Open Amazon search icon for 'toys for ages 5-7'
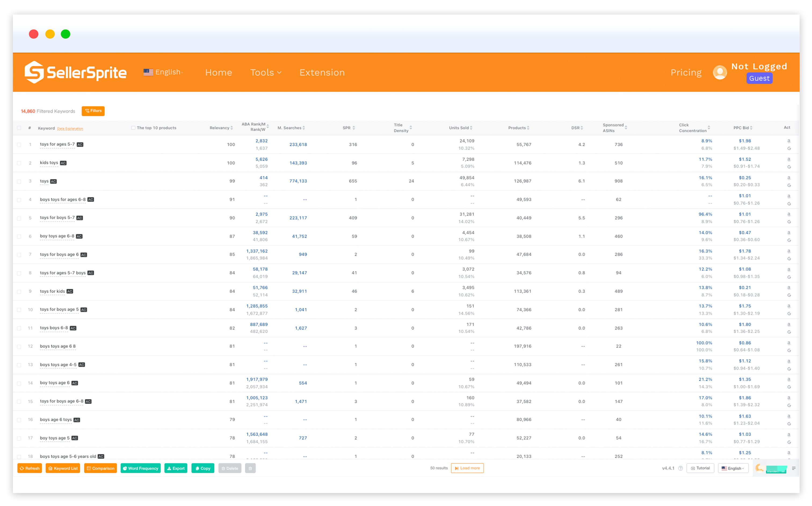The height and width of the screenshot is (506, 812). point(789,141)
